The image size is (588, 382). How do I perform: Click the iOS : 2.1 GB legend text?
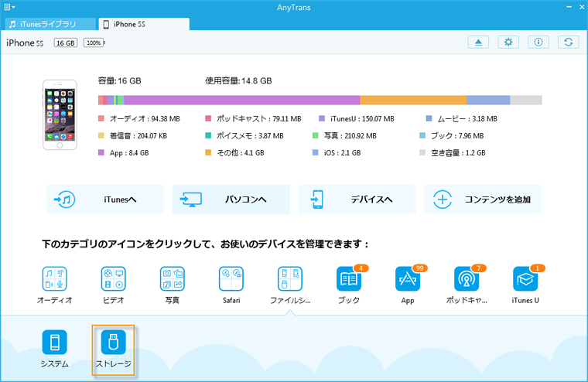(x=343, y=152)
